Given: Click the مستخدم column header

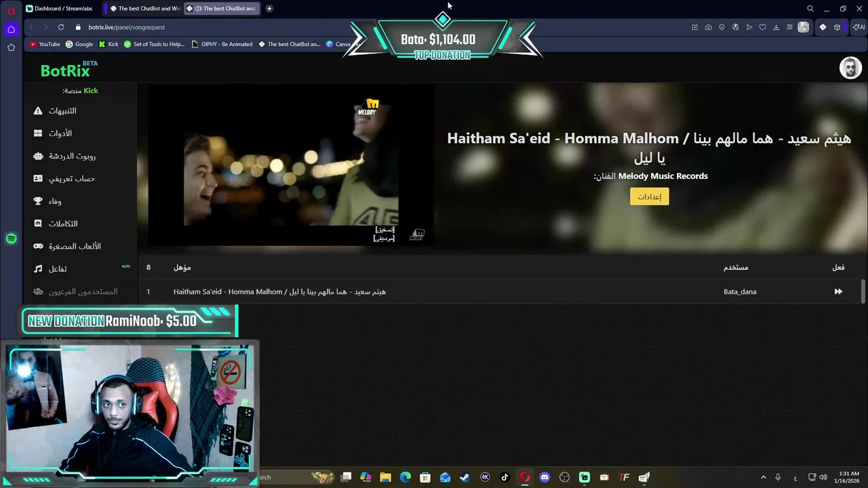Looking at the screenshot, I should point(736,267).
